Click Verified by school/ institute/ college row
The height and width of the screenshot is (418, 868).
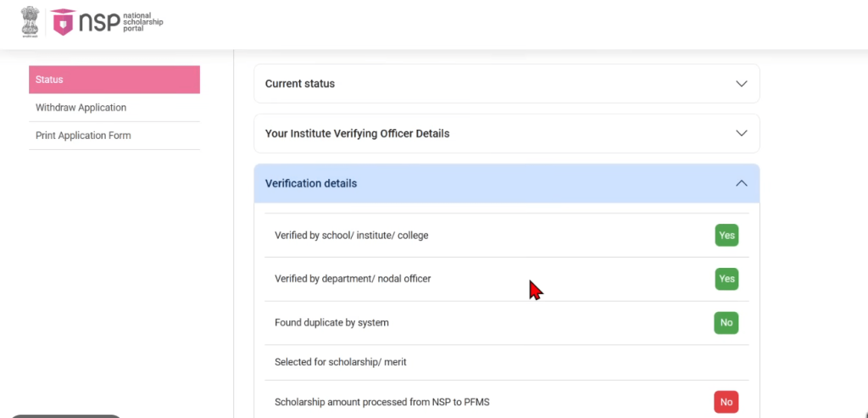tap(352, 236)
